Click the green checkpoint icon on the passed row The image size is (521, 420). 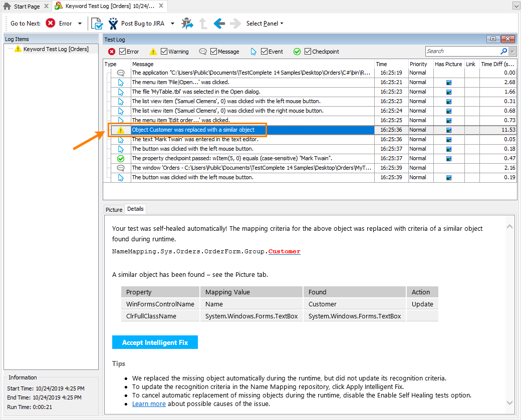tap(120, 158)
